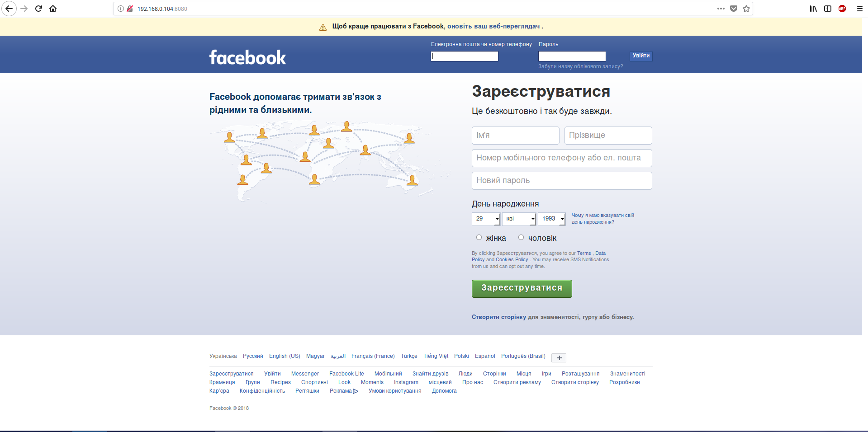The height and width of the screenshot is (432, 868).
Task: Bookmark this page with the star
Action: (x=746, y=9)
